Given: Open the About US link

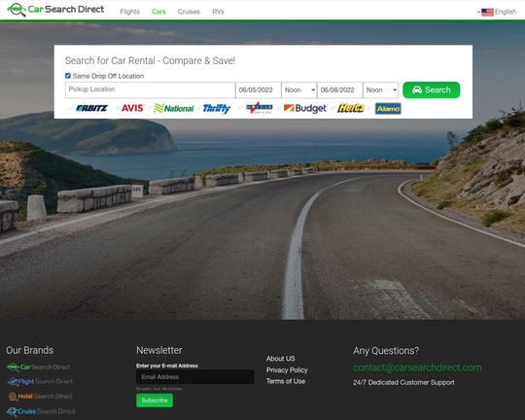Looking at the screenshot, I should tap(281, 359).
